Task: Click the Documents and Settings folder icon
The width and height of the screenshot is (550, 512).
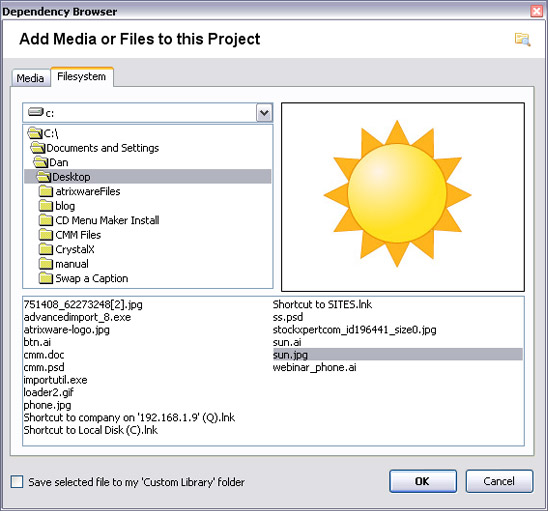Action: pyautogui.click(x=38, y=148)
